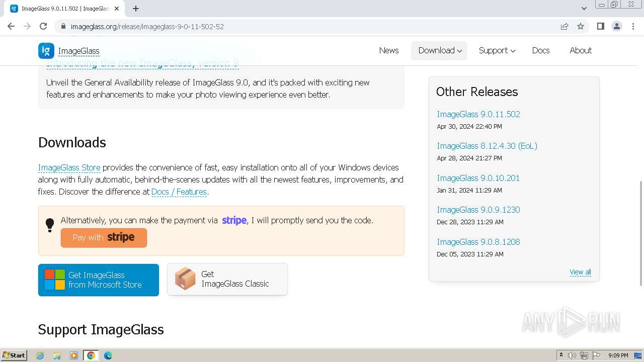Click the Downloads heading text

coord(72,142)
